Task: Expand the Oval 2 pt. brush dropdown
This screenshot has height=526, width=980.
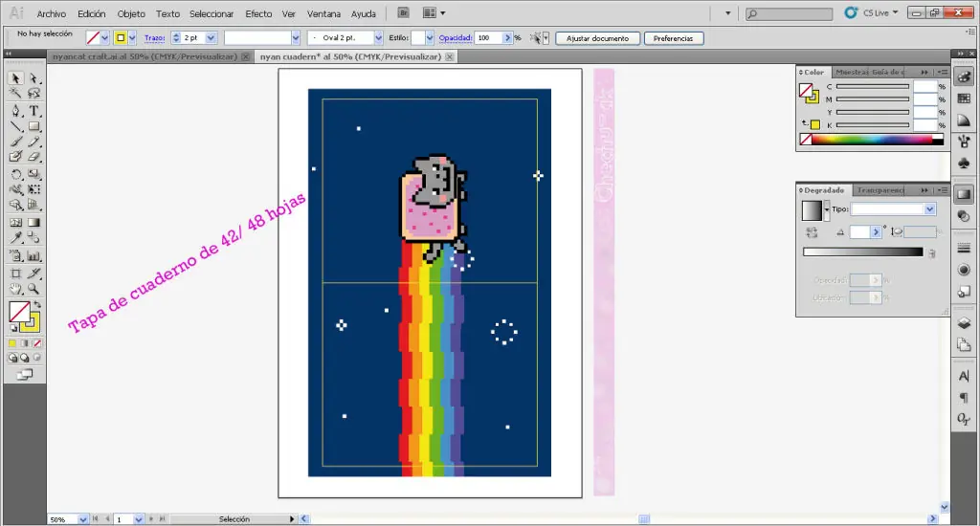Action: pos(378,38)
